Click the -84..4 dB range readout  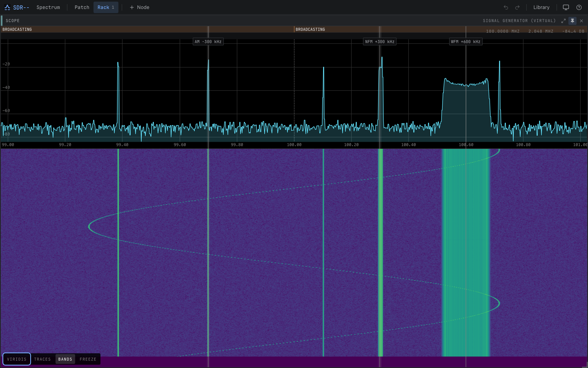[x=573, y=31]
